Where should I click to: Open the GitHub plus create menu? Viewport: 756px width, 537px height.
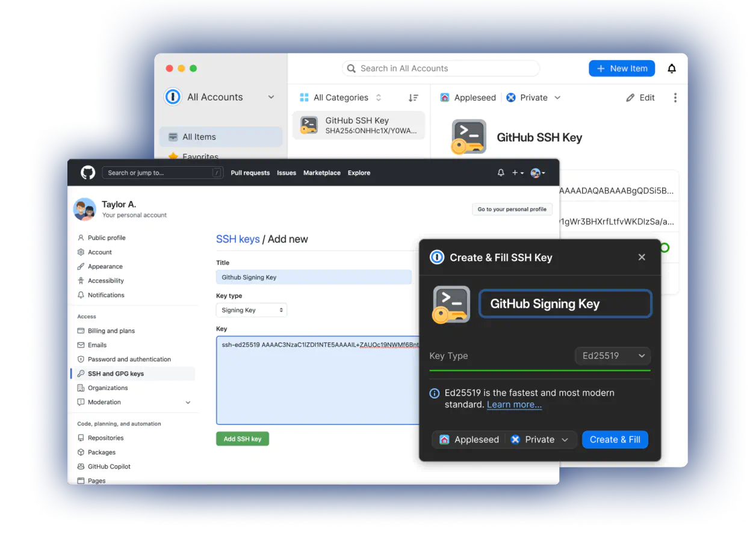(518, 173)
